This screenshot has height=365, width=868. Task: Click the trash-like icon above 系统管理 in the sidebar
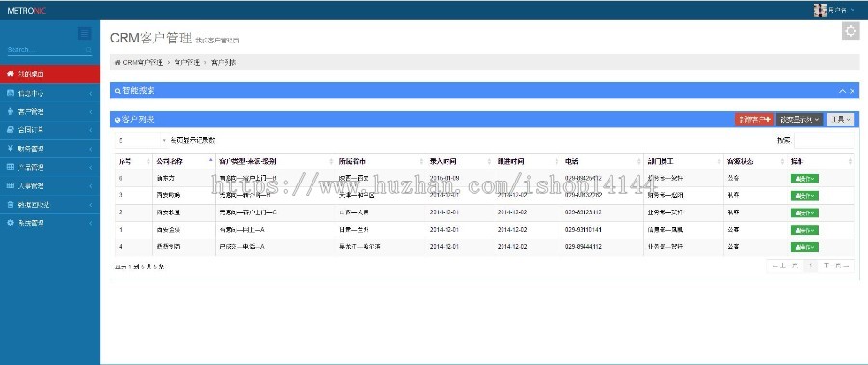pos(10,205)
